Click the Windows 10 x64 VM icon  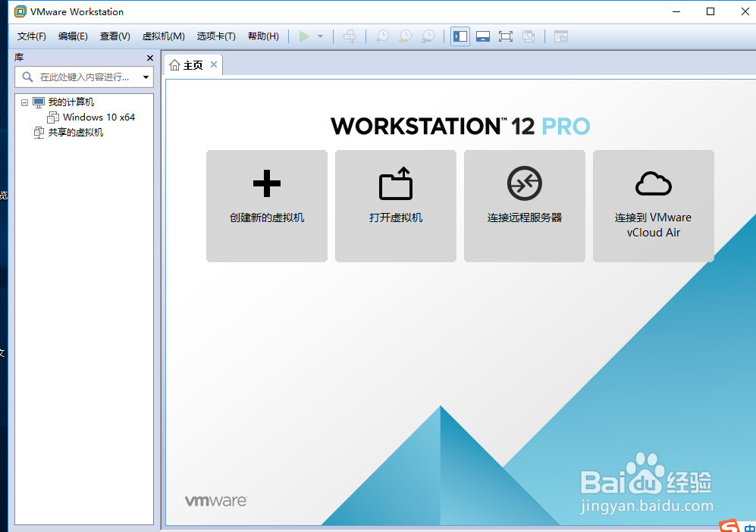pyautogui.click(x=53, y=117)
